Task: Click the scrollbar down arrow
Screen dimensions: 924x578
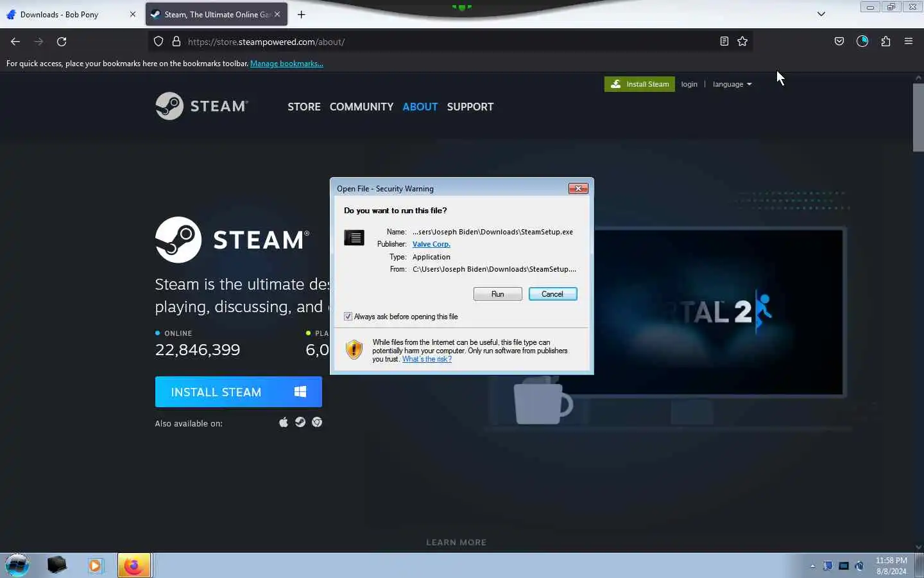Action: click(x=918, y=547)
